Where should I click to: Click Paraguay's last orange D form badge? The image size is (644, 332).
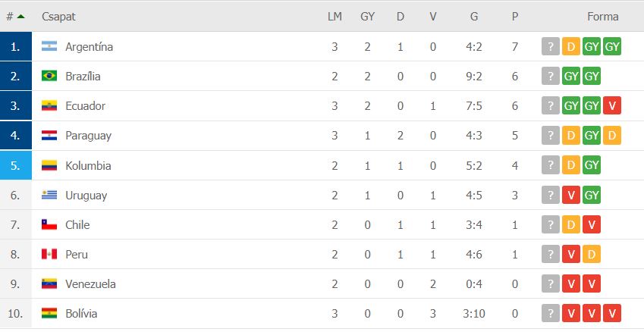612,136
